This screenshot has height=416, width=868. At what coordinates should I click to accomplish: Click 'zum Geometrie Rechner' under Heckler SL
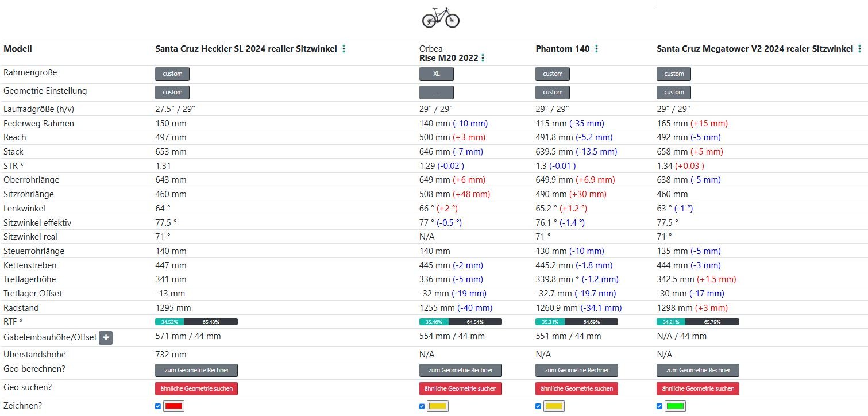tap(196, 370)
